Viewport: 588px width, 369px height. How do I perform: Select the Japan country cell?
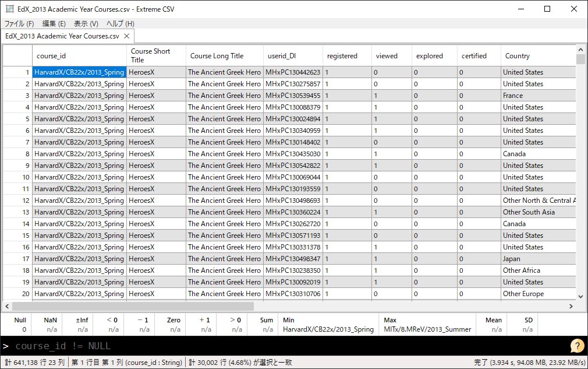(x=539, y=259)
